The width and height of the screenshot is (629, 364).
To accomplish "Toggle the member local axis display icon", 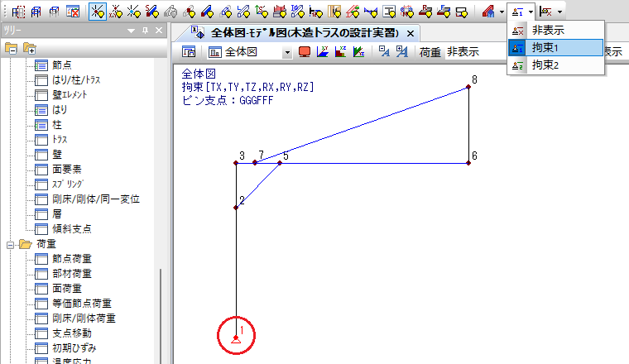I will (243, 12).
